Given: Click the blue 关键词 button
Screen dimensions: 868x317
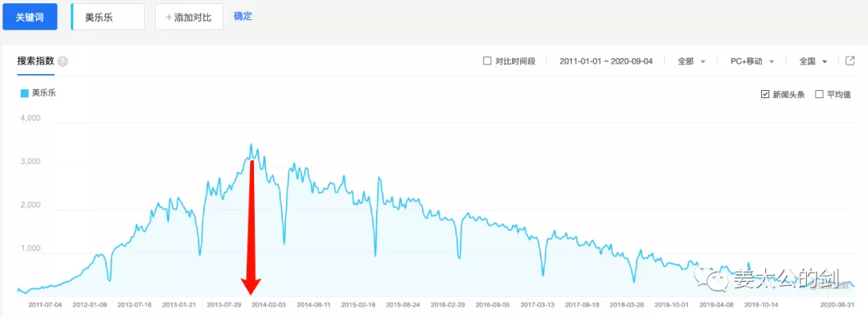Looking at the screenshot, I should (x=31, y=17).
